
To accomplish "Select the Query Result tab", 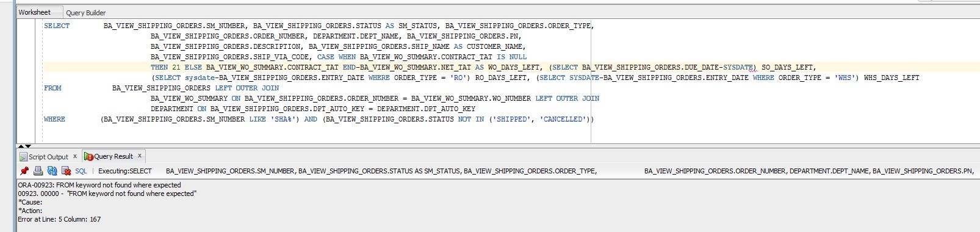I will [113, 157].
